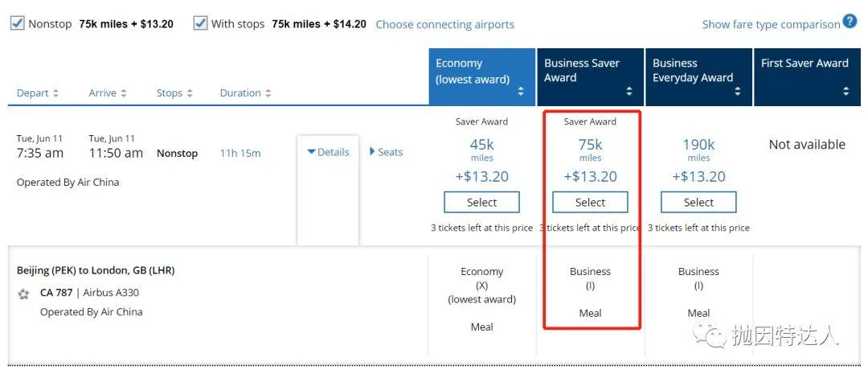Sort by Economy lowest award column arrows
The image size is (868, 374).
pos(521,92)
